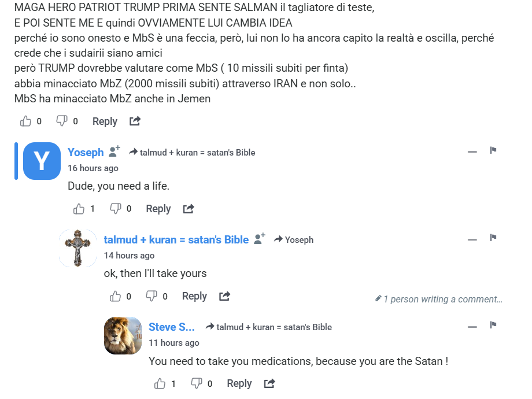Screen dimensions: 532x399
Task: Reply to Steve S's comment
Action: click(239, 383)
